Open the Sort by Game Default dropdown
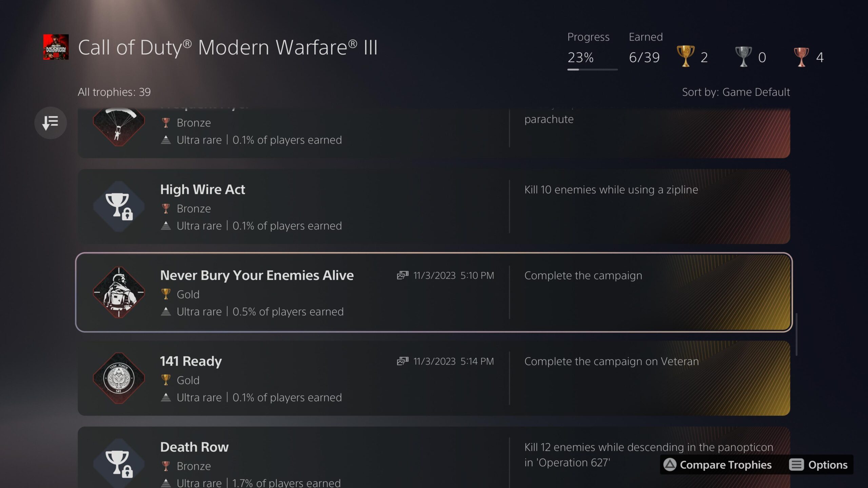Image resolution: width=868 pixels, height=488 pixels. (x=736, y=92)
